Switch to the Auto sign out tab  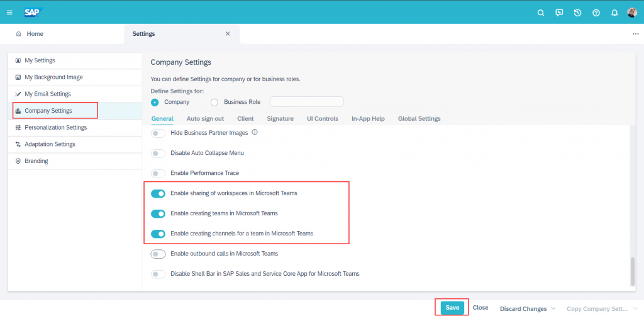(206, 119)
